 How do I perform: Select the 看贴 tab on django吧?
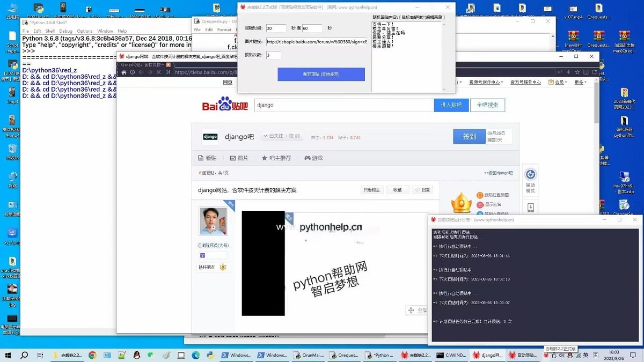208,158
